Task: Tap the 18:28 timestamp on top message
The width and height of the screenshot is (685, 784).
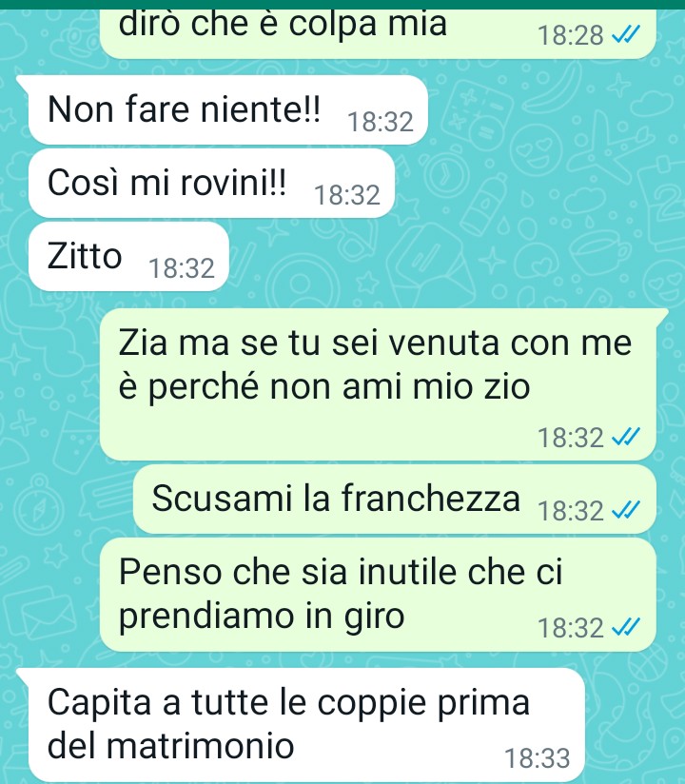Action: click(571, 35)
